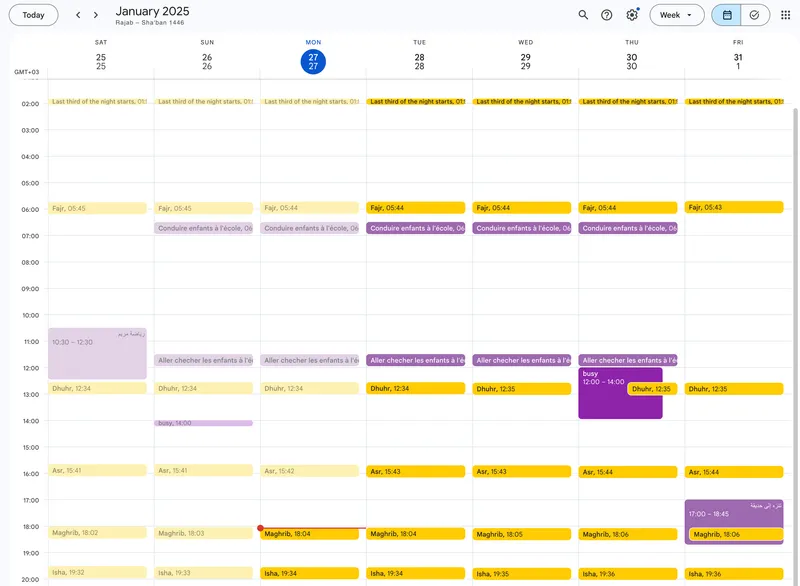
Task: Click the Today button
Action: (33, 14)
